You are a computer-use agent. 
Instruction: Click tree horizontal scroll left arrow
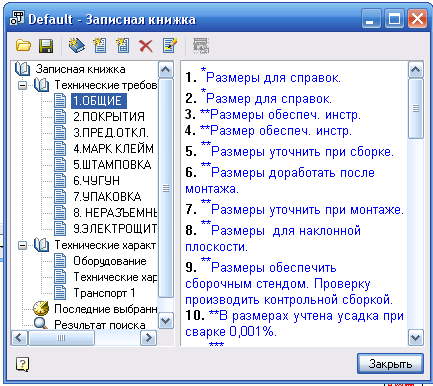pyautogui.click(x=19, y=338)
